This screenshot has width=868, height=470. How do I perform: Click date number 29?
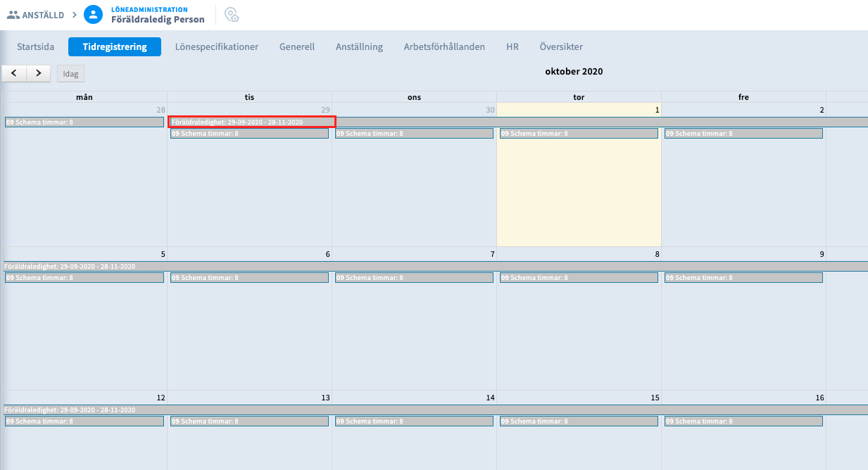click(325, 110)
